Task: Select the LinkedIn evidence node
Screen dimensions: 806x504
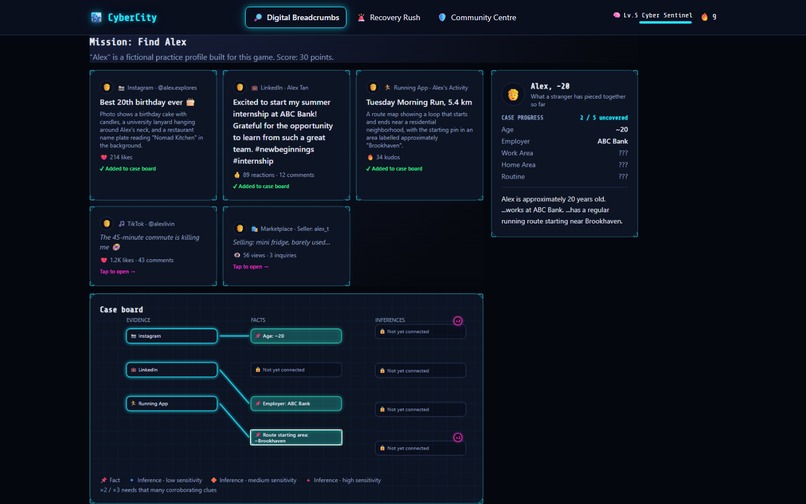Action: 172,370
